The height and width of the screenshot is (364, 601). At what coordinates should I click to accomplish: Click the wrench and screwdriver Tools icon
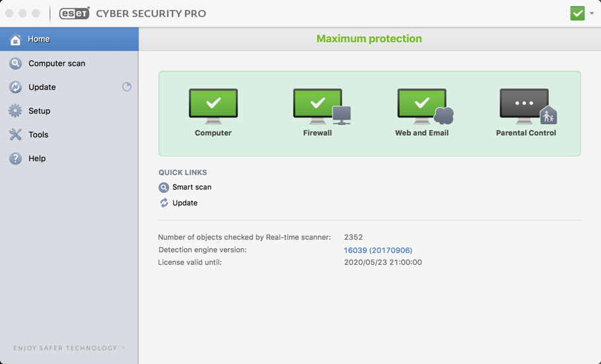click(15, 135)
